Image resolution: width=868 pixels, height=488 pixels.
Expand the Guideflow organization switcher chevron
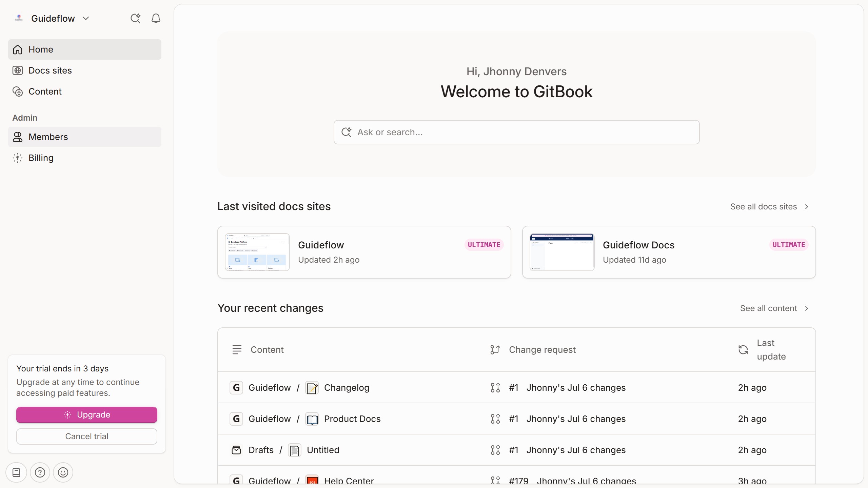[86, 18]
